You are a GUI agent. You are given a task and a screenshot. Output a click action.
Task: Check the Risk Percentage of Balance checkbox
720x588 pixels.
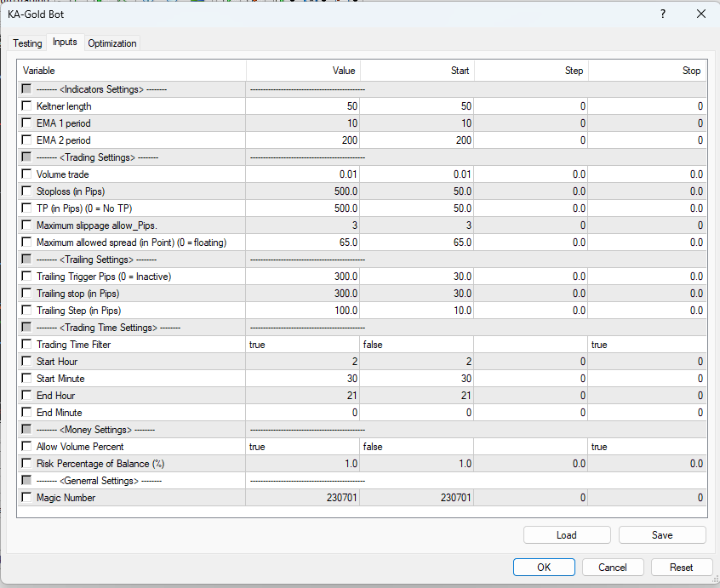(26, 464)
